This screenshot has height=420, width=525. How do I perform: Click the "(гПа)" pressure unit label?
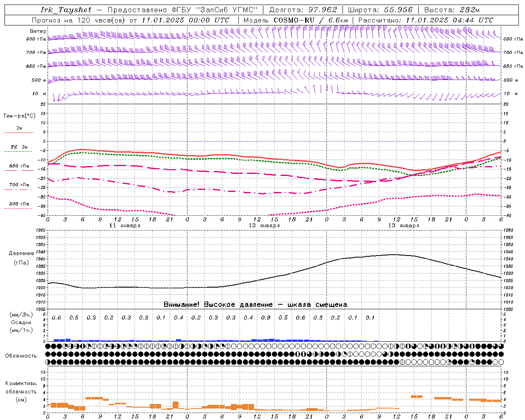[x=21, y=263]
